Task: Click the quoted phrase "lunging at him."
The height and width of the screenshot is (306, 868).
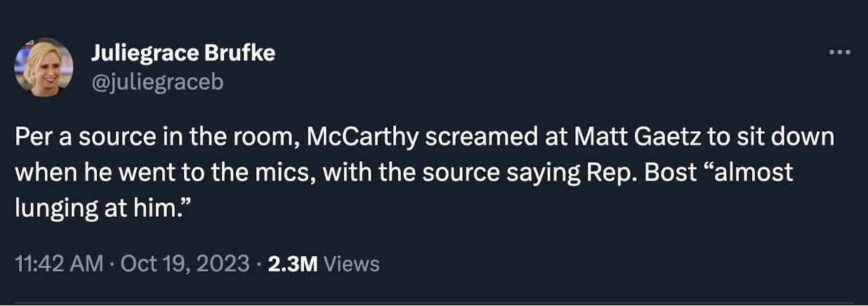Action: pos(105,207)
